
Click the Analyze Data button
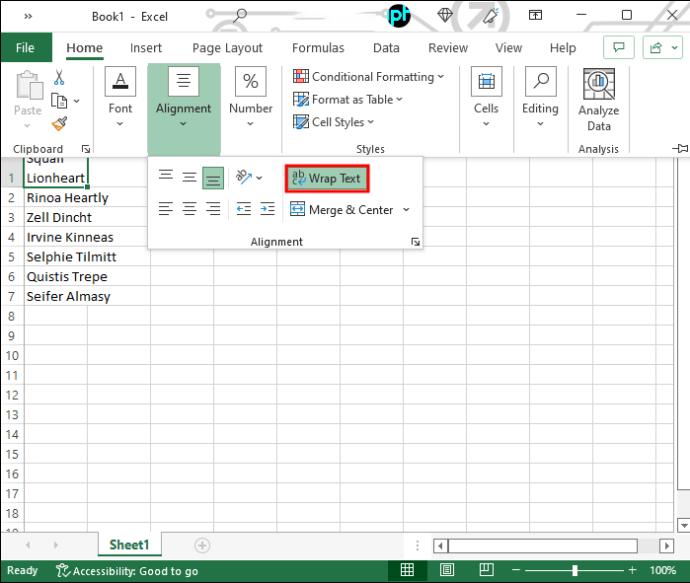click(x=598, y=100)
